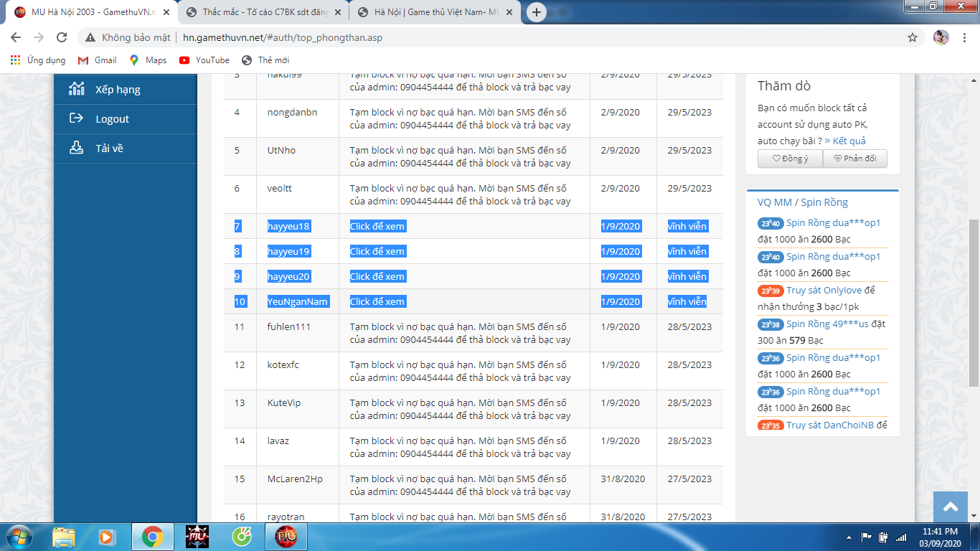The height and width of the screenshot is (551, 980).
Task: Click the Xếp hạng chart icon in sidebar
Action: click(77, 89)
